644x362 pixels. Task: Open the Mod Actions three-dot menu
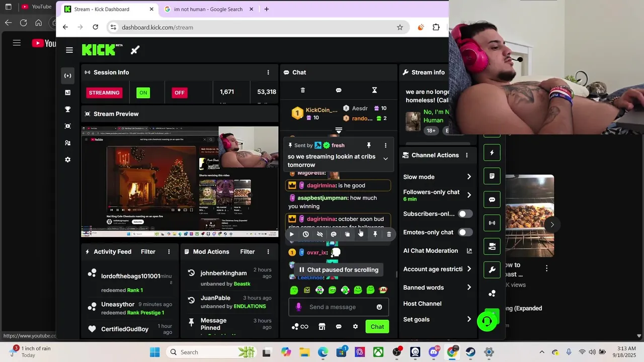(268, 252)
